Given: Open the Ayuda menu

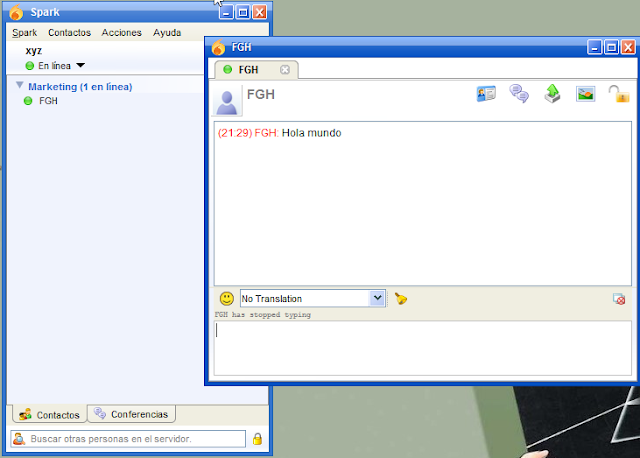Looking at the screenshot, I should (167, 33).
